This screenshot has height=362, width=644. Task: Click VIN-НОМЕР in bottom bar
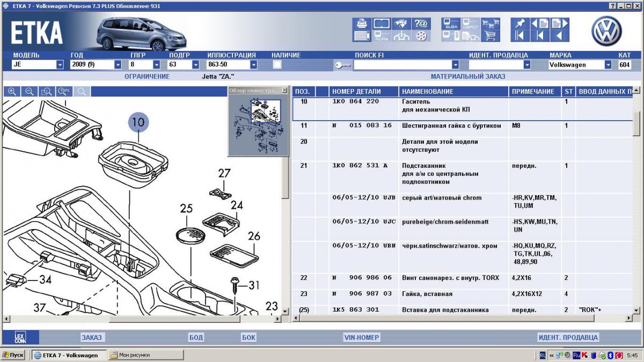point(361,337)
